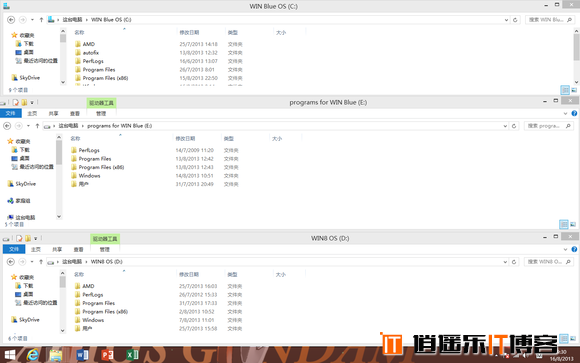Expand address bar dropdown in C: window

point(506,20)
